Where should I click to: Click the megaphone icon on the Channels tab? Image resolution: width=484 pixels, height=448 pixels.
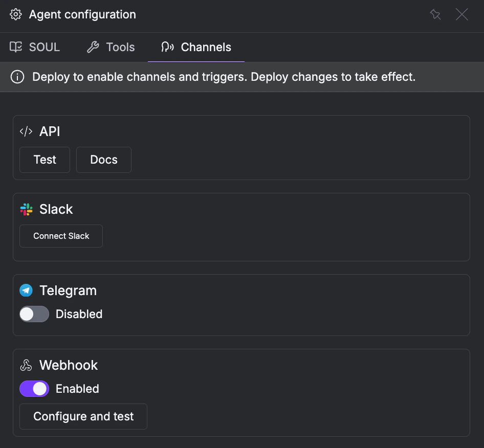pyautogui.click(x=167, y=47)
